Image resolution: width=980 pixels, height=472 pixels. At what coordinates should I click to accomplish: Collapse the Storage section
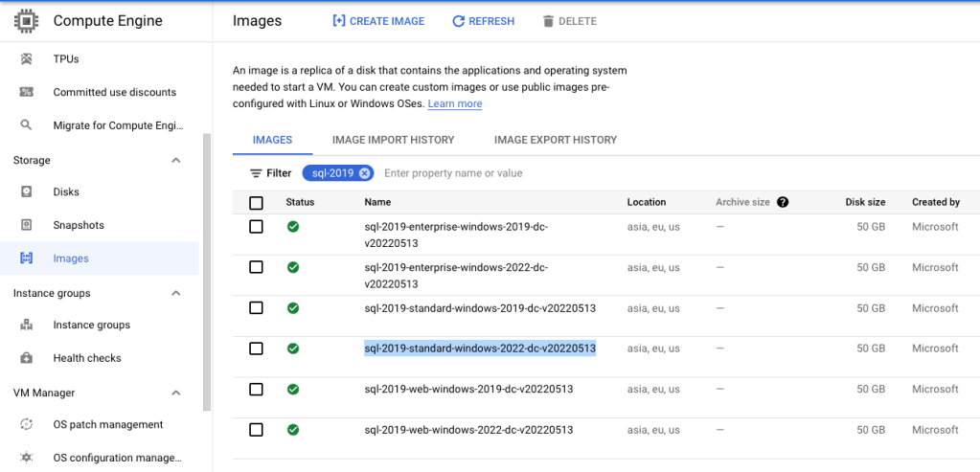[x=176, y=161]
